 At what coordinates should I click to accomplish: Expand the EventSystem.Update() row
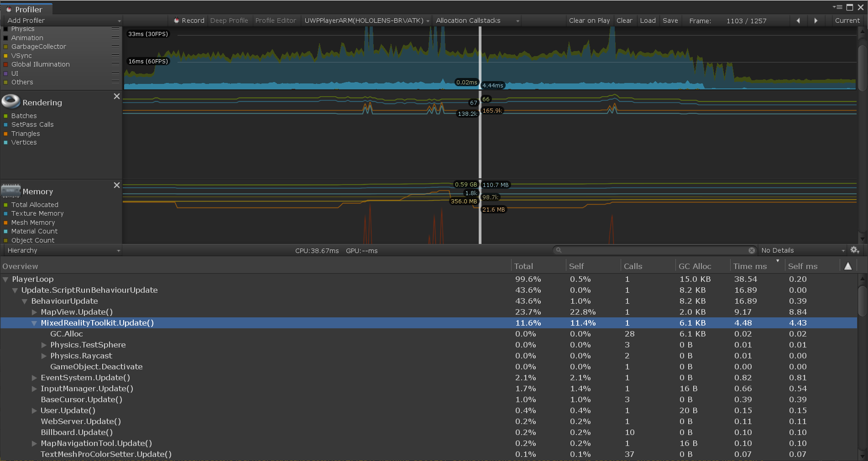click(34, 378)
